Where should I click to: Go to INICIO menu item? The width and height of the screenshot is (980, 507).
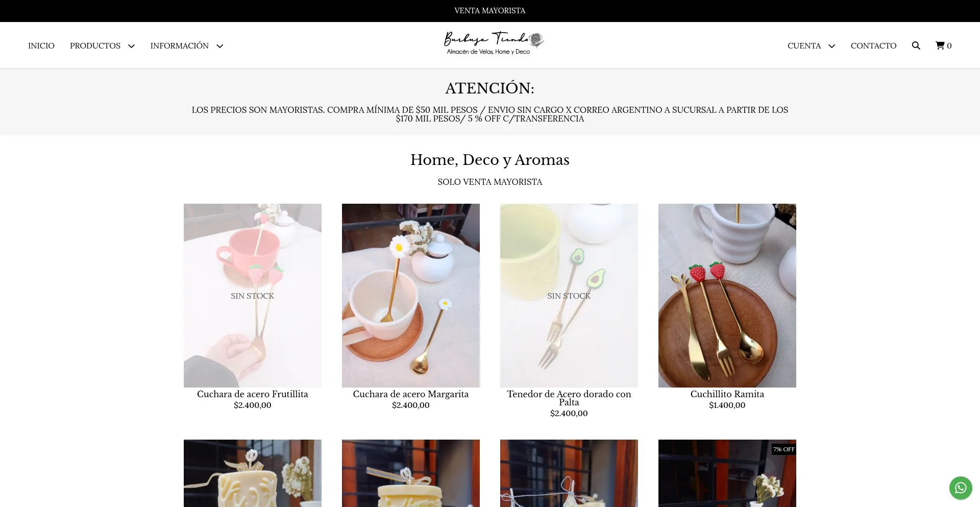pyautogui.click(x=41, y=45)
